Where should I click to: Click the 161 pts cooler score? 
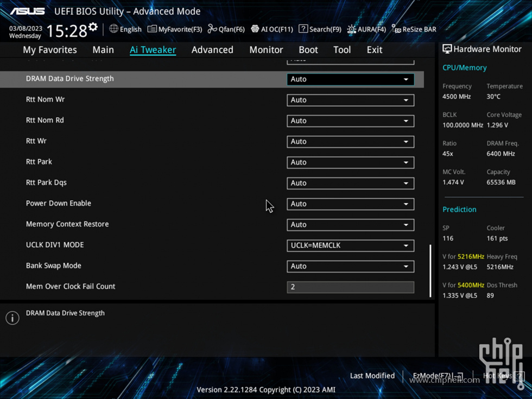497,238
